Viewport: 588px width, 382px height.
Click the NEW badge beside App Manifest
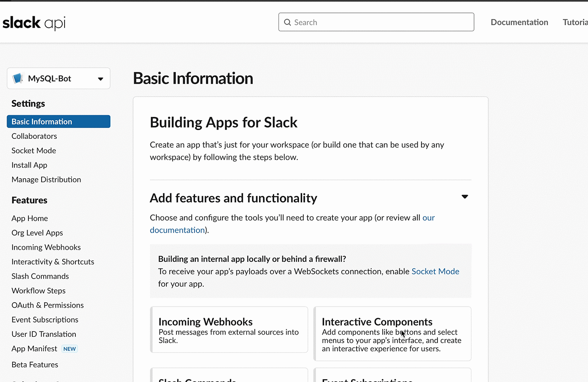point(70,349)
